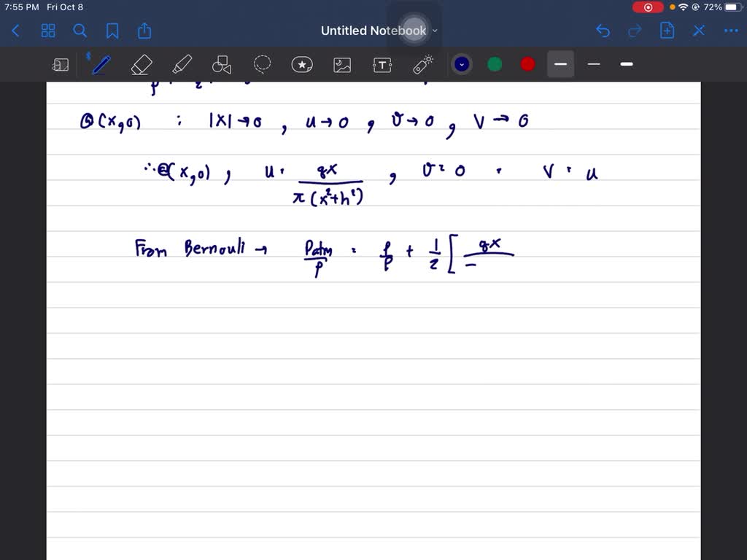Open search within the notebook

80,31
